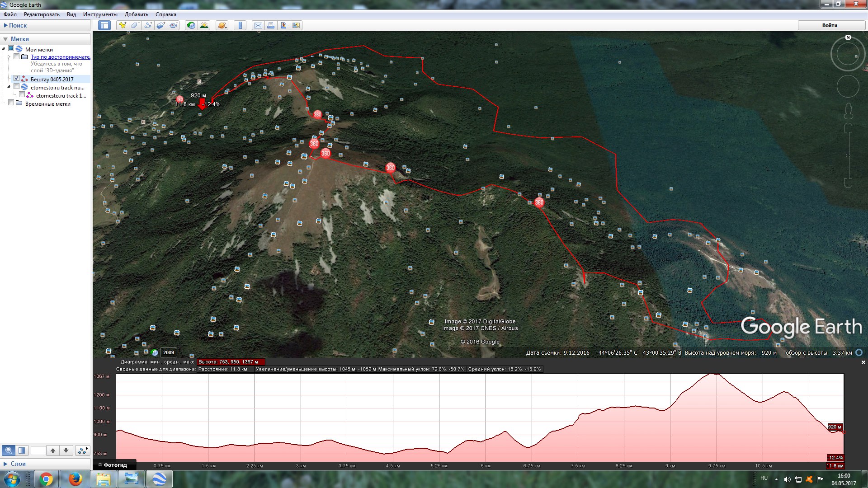Open the planet switcher icon
This screenshot has height=488, width=868.
click(222, 25)
